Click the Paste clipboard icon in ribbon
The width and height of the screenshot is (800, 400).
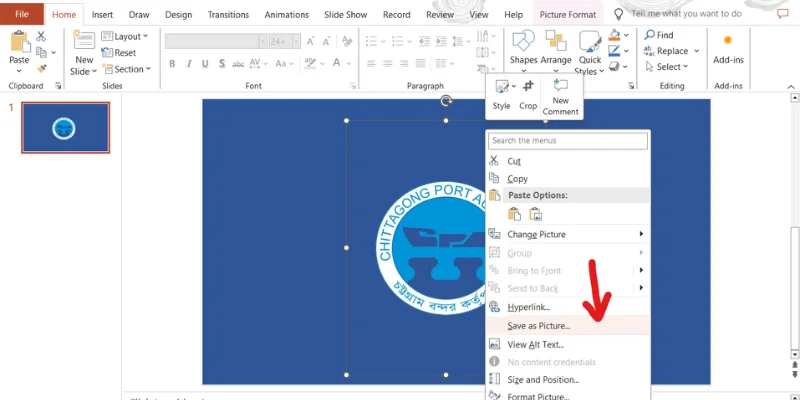pyautogui.click(x=19, y=42)
